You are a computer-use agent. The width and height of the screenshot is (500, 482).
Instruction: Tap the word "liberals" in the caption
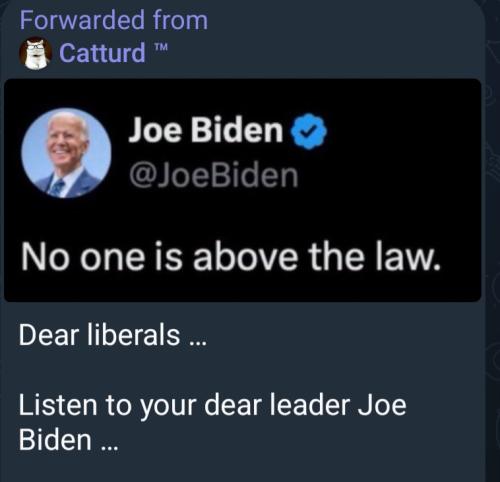134,335
